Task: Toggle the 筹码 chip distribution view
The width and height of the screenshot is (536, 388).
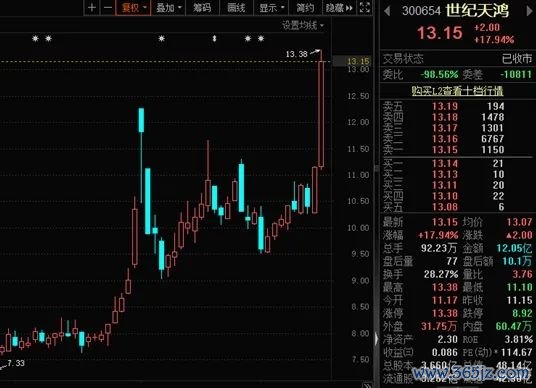Action: 202,8
